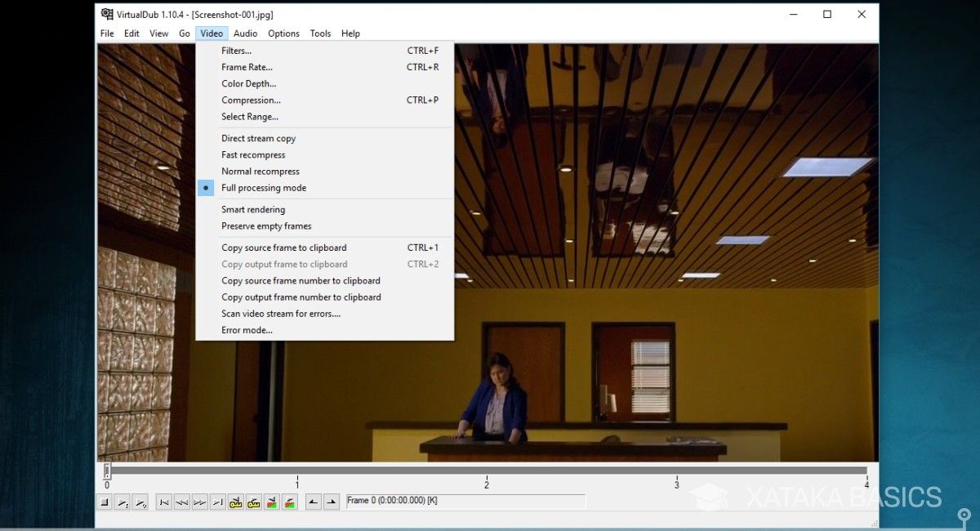The height and width of the screenshot is (531, 980).
Task: Open the View menu
Action: point(158,33)
